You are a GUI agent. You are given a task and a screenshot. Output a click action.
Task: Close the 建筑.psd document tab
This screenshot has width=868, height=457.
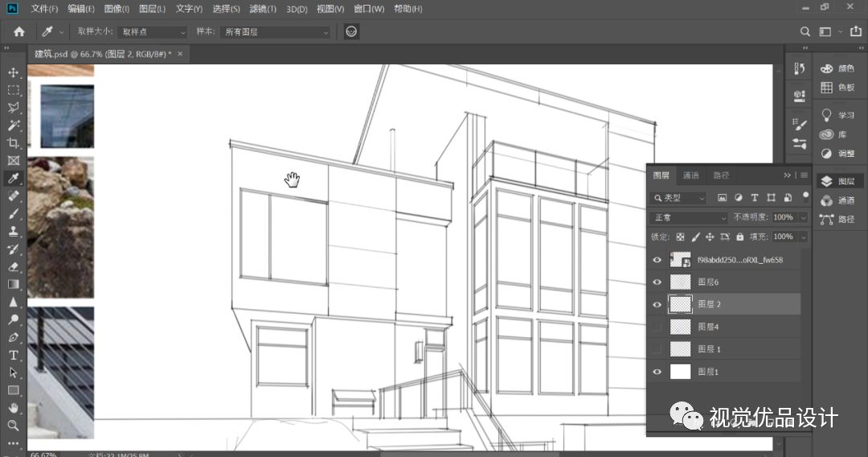coord(180,54)
